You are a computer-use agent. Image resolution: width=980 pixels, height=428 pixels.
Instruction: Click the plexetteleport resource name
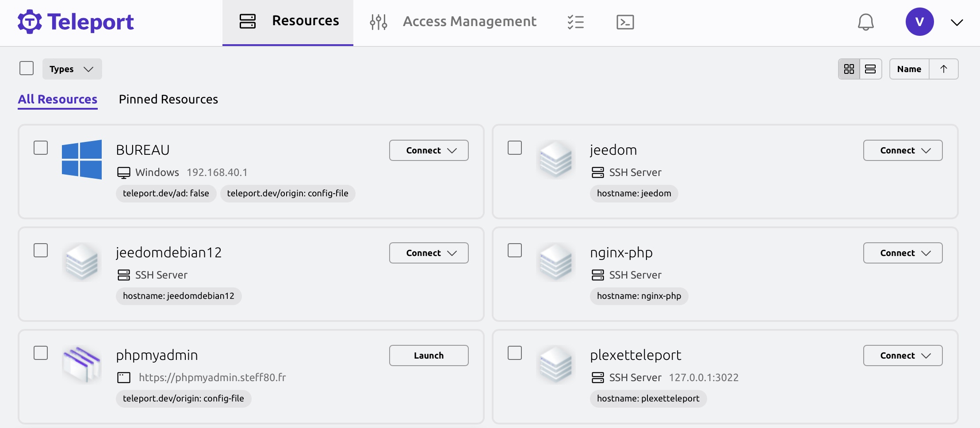(x=635, y=355)
